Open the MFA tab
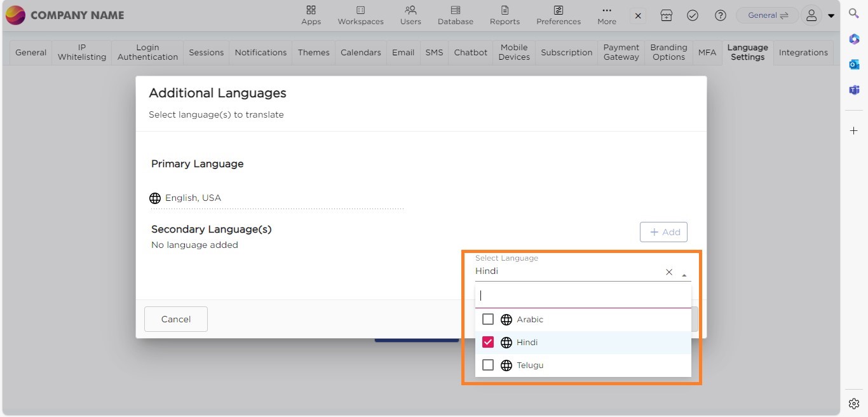 (707, 52)
